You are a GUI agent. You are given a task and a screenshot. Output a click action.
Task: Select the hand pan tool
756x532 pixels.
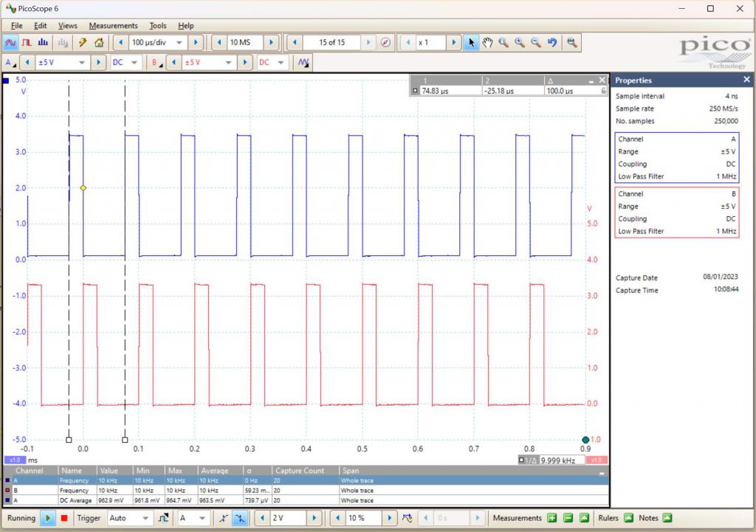pyautogui.click(x=487, y=43)
